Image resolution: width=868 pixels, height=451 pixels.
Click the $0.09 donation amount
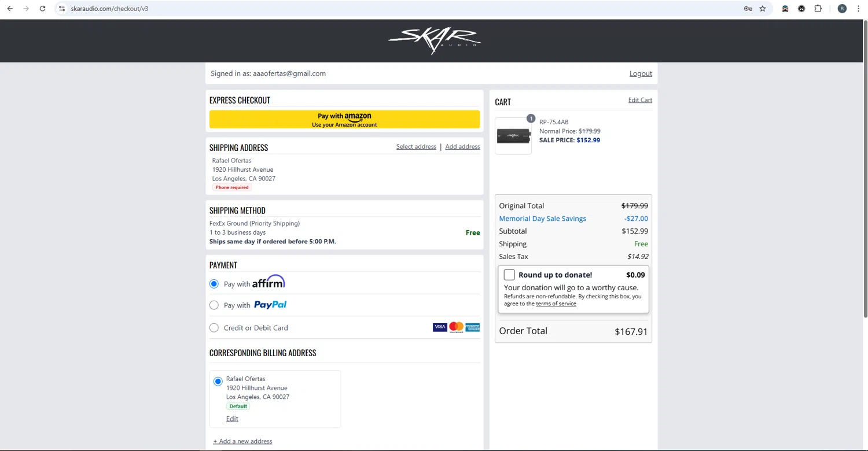(635, 275)
